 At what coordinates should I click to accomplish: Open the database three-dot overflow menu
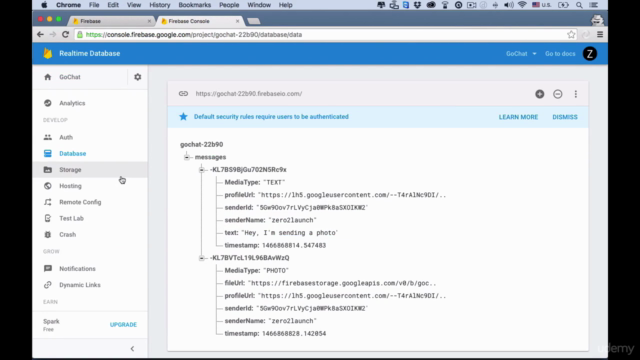[576, 94]
